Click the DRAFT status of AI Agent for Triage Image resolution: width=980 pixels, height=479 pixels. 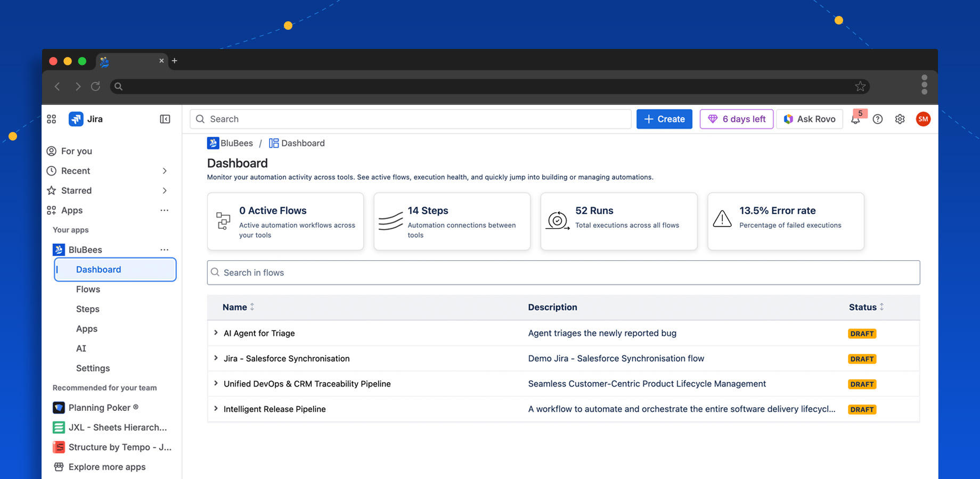tap(862, 334)
